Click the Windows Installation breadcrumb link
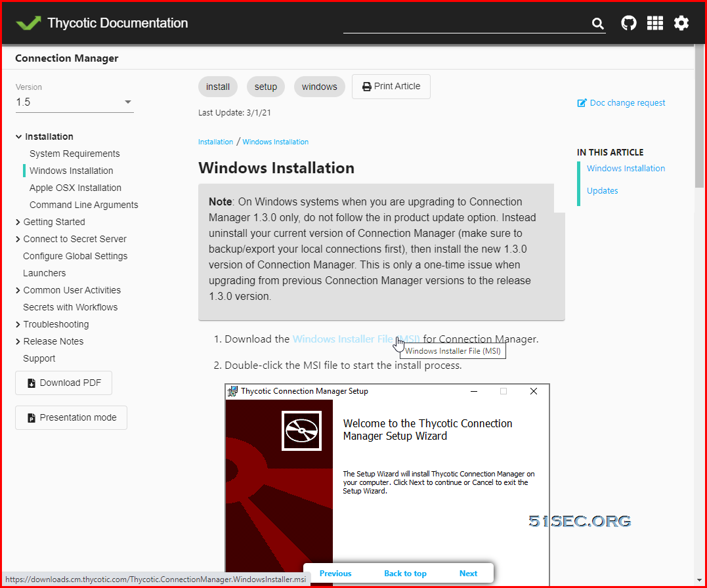 pos(276,142)
